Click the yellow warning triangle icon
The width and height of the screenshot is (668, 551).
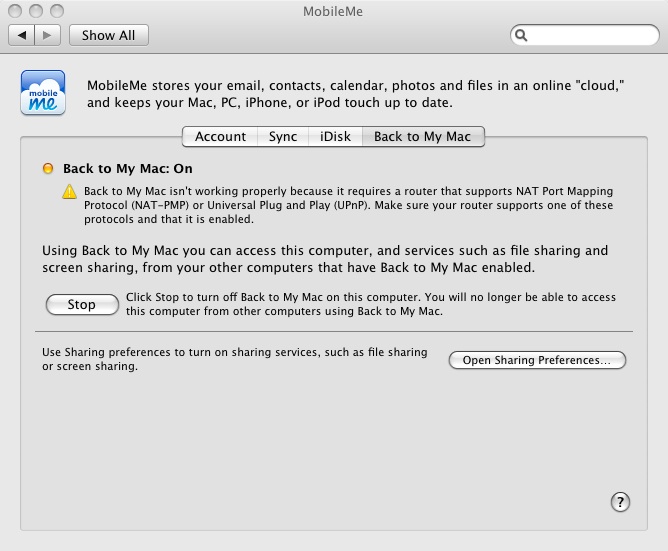[x=69, y=192]
